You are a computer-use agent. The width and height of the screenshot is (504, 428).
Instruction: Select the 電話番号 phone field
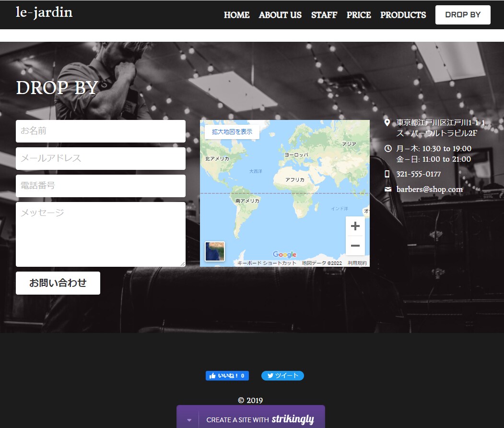click(x=101, y=186)
